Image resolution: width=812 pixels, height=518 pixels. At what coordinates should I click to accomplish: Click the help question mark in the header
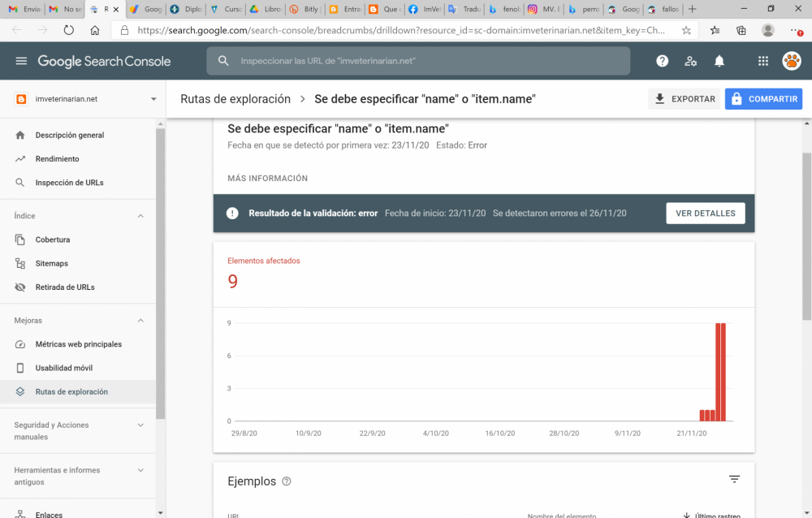662,61
